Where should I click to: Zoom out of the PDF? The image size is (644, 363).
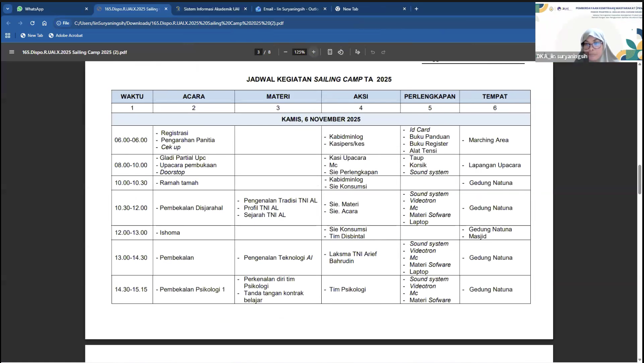(x=285, y=52)
